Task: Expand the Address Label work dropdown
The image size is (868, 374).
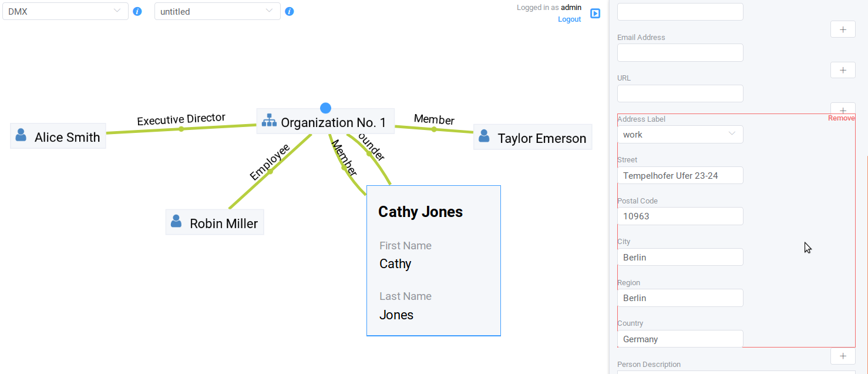Action: click(680, 135)
